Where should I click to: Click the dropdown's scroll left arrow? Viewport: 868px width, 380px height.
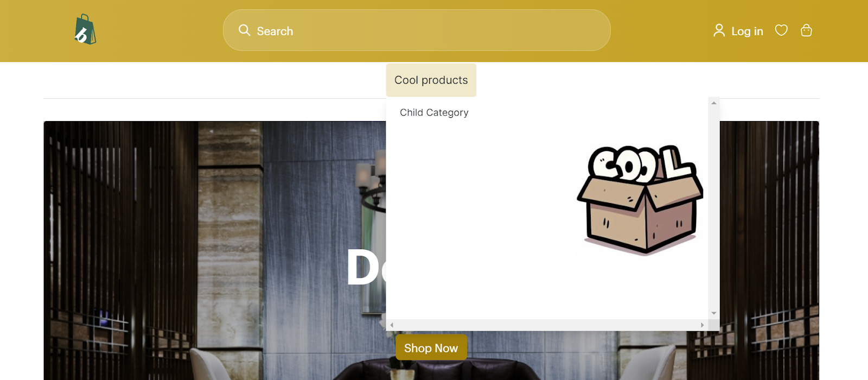(392, 325)
